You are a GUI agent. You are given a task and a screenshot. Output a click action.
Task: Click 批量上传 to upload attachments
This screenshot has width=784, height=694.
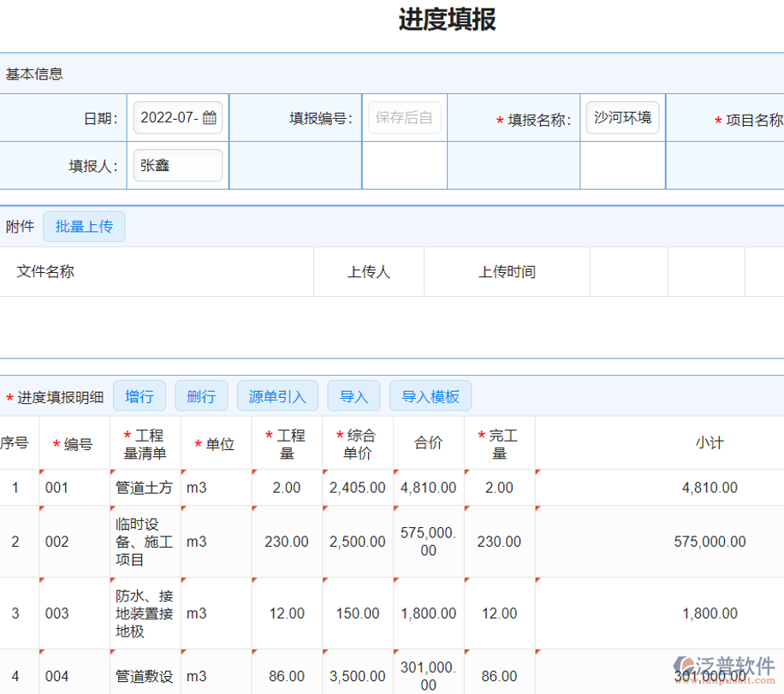84,227
